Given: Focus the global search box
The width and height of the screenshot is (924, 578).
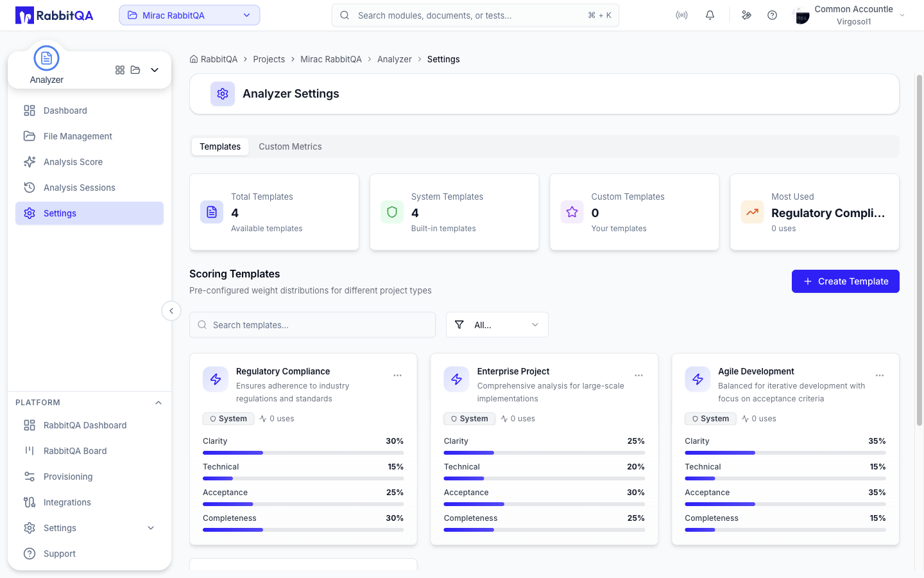Looking at the screenshot, I should [x=475, y=15].
